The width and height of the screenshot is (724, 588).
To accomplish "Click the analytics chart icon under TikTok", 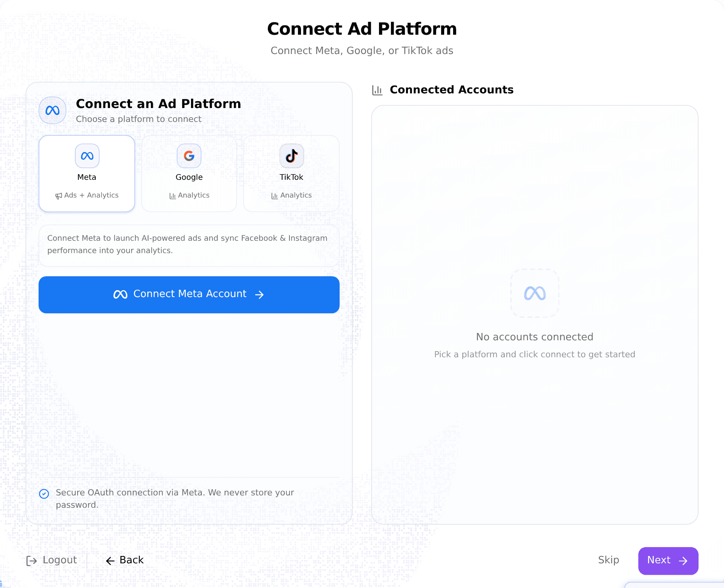I will coord(274,196).
